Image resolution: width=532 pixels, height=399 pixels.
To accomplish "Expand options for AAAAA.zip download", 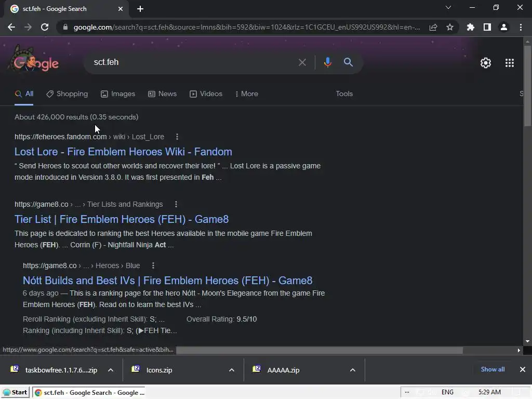I will (x=353, y=370).
